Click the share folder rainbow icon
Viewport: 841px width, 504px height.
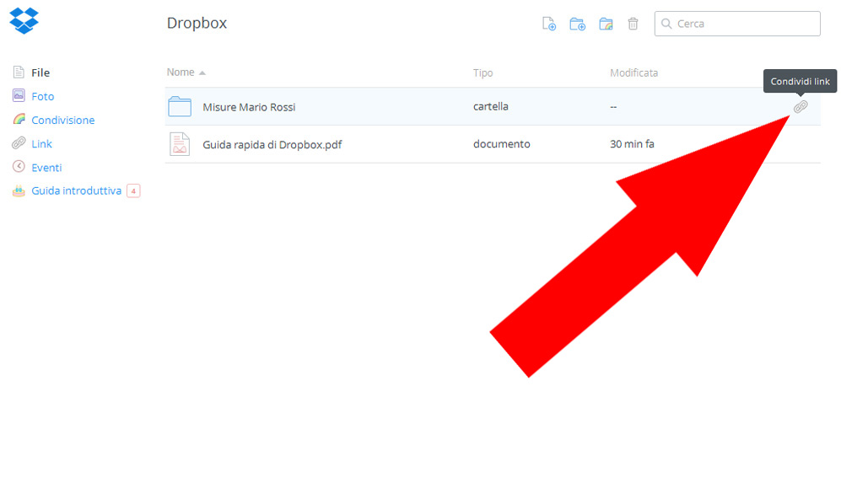(606, 24)
